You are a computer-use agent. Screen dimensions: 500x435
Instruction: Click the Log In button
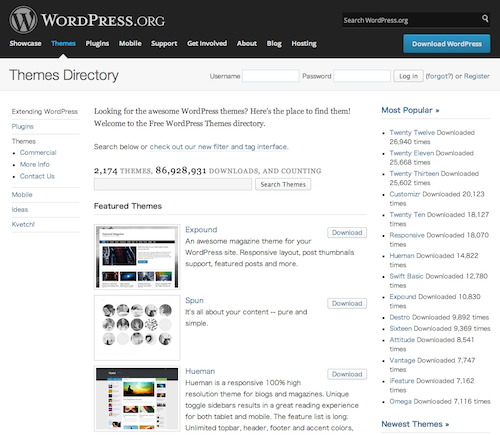pyautogui.click(x=408, y=76)
